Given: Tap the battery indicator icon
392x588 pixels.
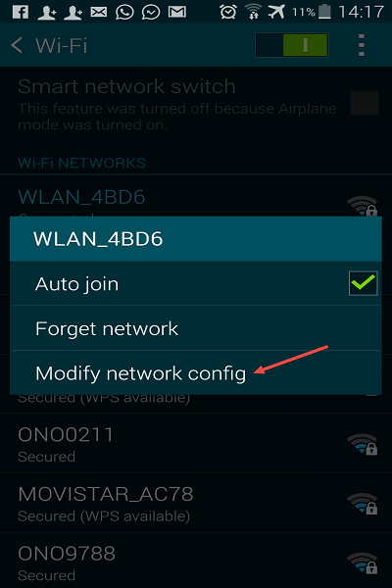Looking at the screenshot, I should 324,12.
